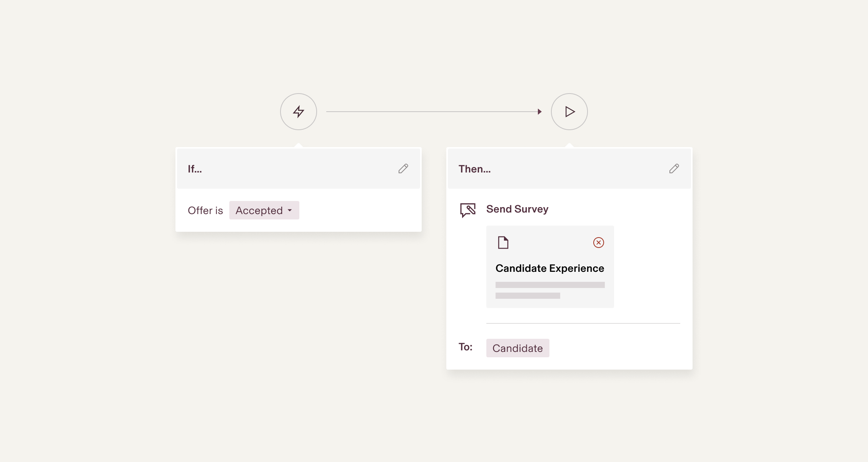Click the Send Survey speech bubble icon
This screenshot has width=868, height=462.
coord(467,210)
